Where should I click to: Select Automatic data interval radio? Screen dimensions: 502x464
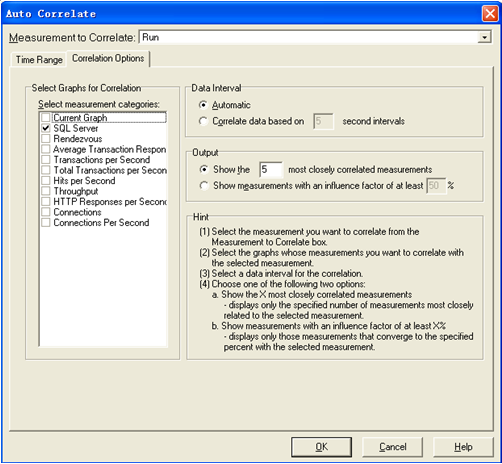(203, 105)
